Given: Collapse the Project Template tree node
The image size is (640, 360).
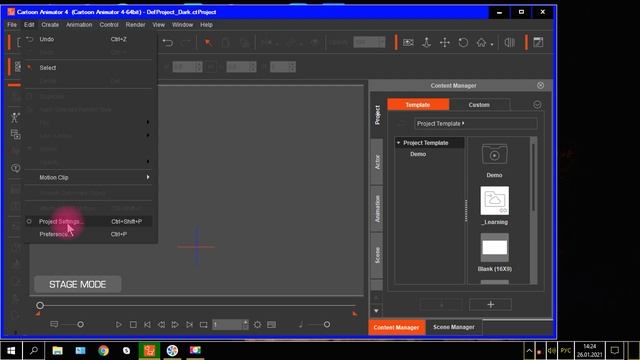Looking at the screenshot, I should coord(399,143).
